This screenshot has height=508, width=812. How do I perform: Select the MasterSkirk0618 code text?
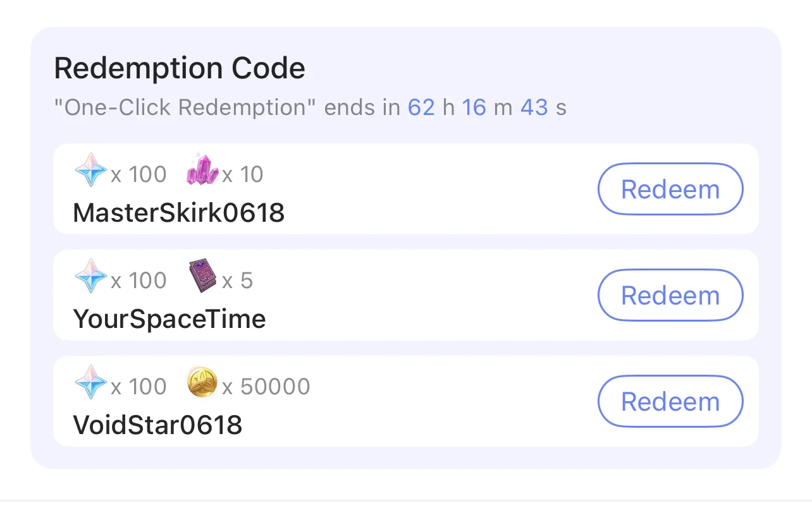179,213
